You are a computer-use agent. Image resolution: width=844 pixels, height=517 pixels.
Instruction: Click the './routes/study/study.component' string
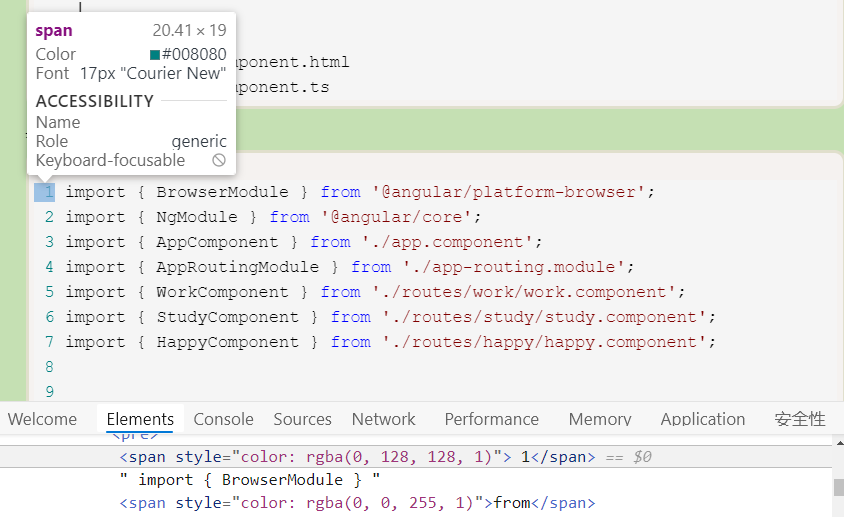[x=544, y=317]
